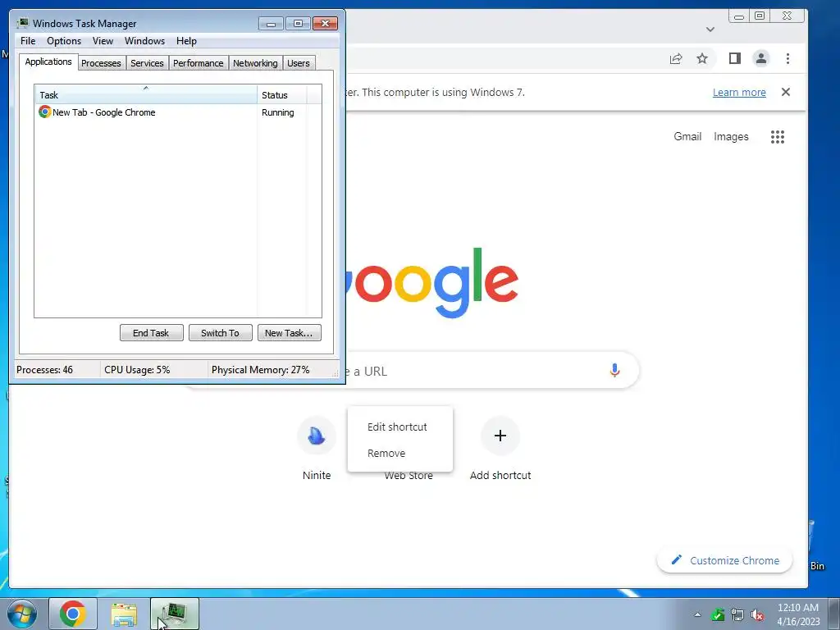Screen dimensions: 840x630
Task: Open the Google apps grid icon
Action: coord(778,137)
